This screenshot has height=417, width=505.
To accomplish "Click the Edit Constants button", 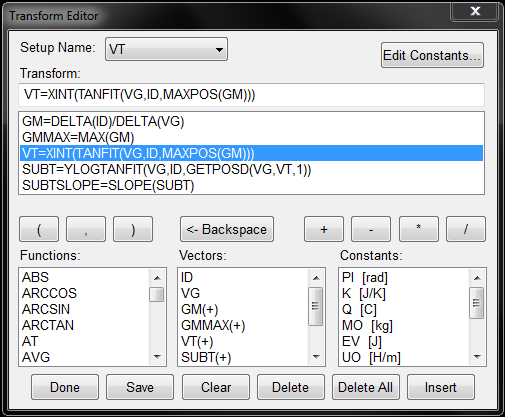I will click(x=432, y=55).
